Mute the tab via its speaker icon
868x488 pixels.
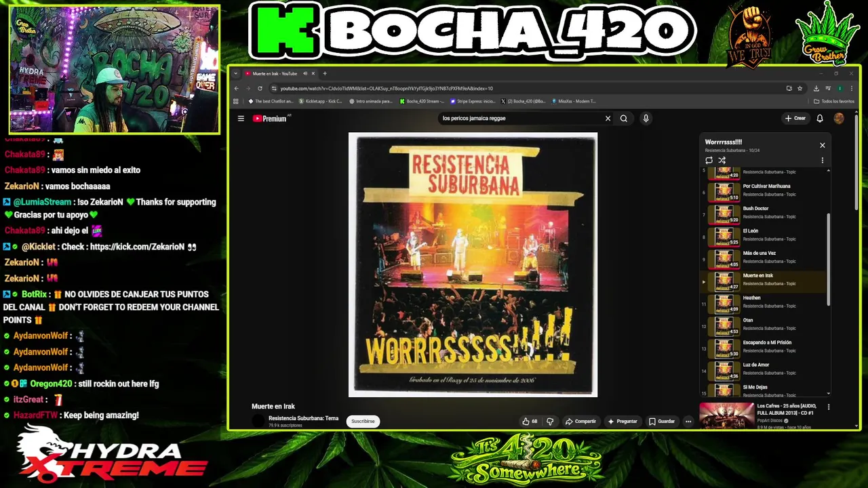click(x=305, y=74)
